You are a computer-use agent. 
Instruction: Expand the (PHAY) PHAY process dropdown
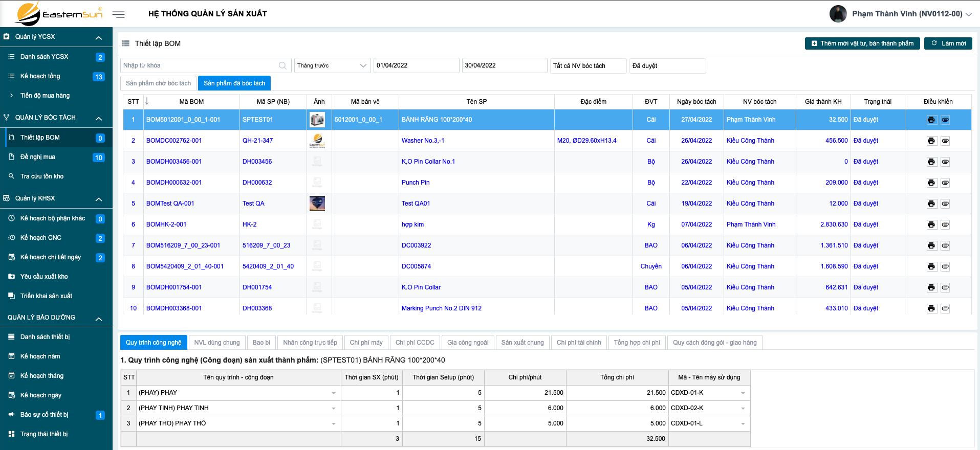[333, 393]
